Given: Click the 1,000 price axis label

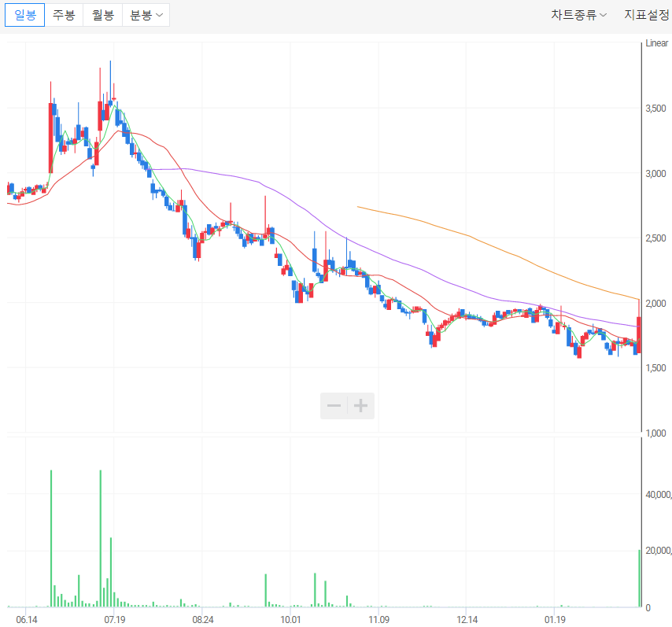Looking at the screenshot, I should pos(655,433).
